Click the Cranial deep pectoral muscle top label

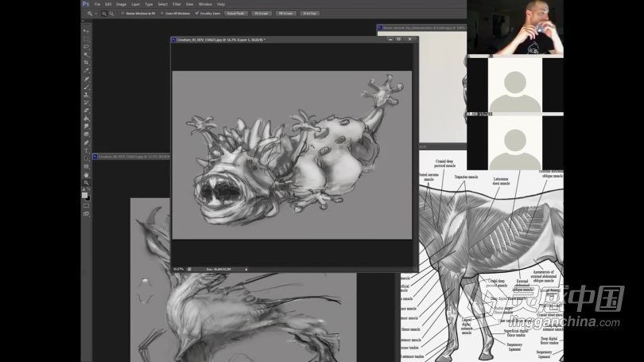pyautogui.click(x=444, y=164)
